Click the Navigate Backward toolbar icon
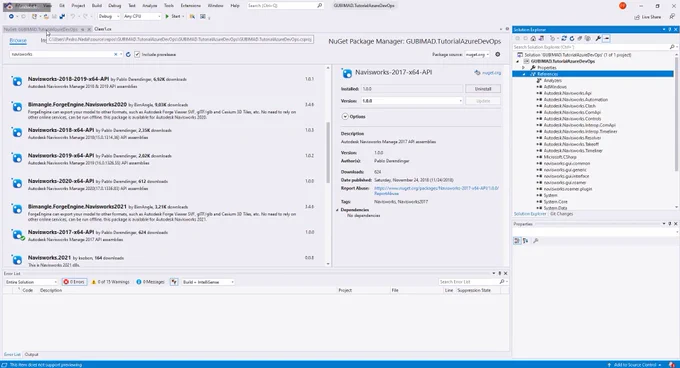The height and width of the screenshot is (368, 680). point(11,16)
